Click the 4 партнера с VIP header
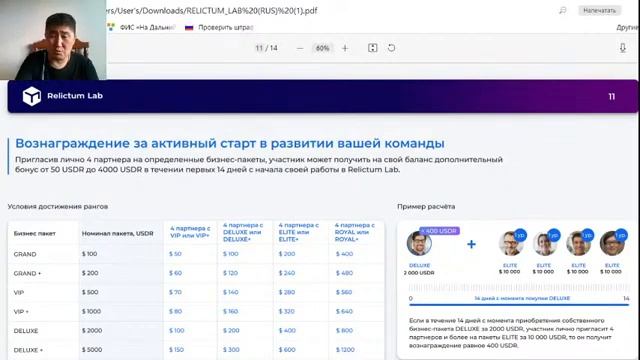 click(190, 232)
